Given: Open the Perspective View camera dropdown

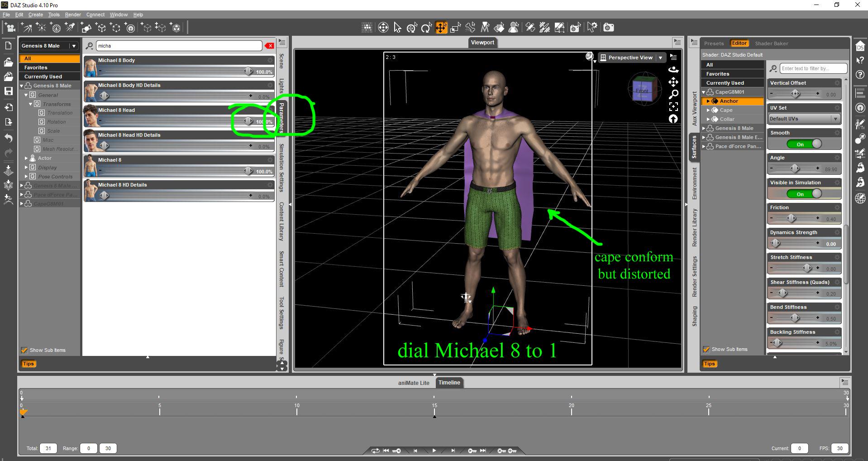Looking at the screenshot, I should click(632, 58).
